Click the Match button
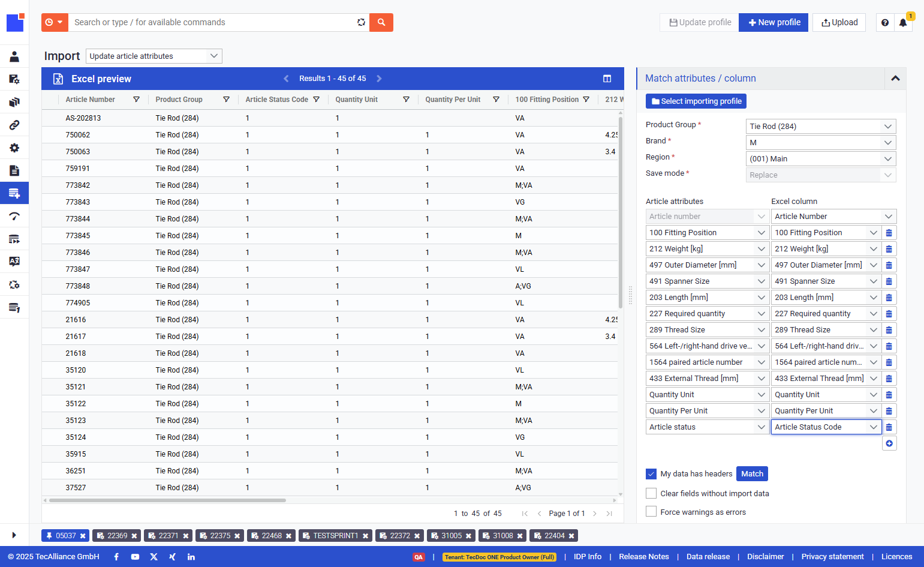 point(752,474)
